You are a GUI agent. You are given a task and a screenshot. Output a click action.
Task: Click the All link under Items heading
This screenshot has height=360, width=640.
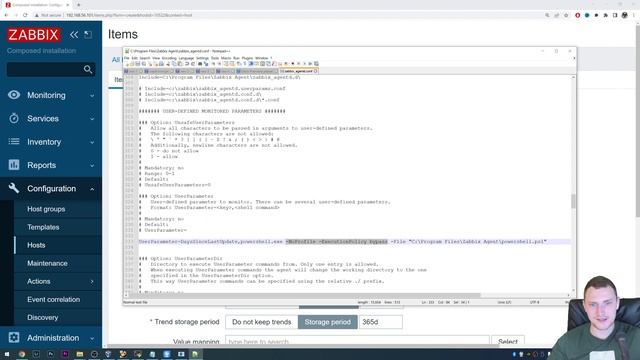[116, 60]
